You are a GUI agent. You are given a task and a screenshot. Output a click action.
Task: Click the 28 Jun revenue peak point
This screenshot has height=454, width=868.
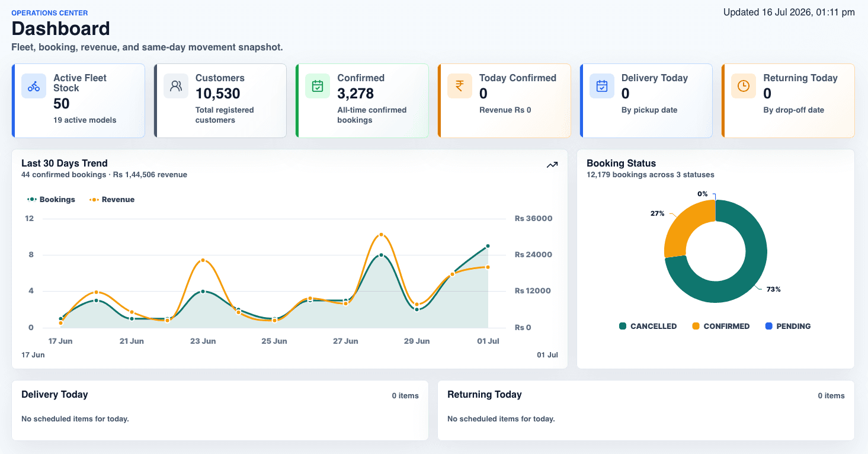[381, 235]
